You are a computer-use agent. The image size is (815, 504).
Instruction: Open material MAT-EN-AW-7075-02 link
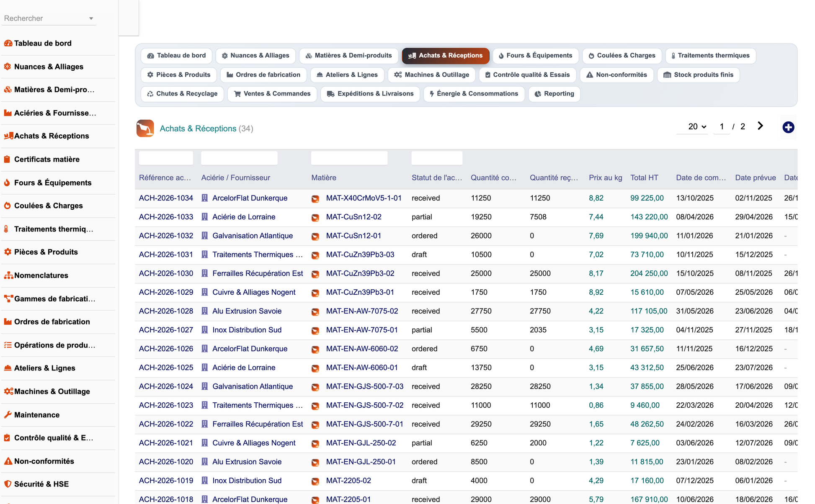coord(362,311)
